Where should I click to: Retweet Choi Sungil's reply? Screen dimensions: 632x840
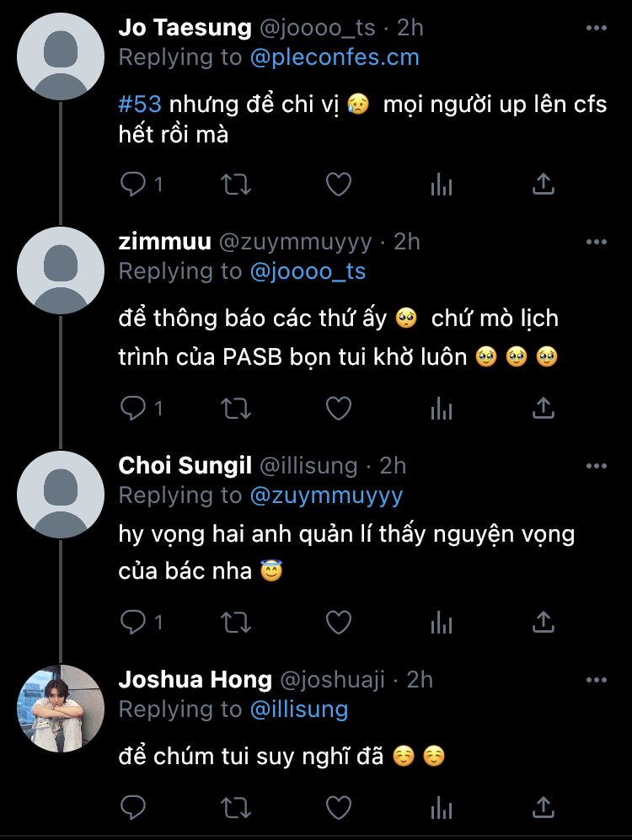(236, 622)
